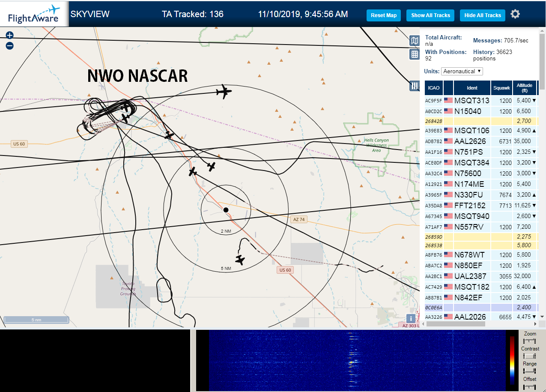Click the altitude value 35,000
The height and width of the screenshot is (392, 546).
pyautogui.click(x=523, y=141)
